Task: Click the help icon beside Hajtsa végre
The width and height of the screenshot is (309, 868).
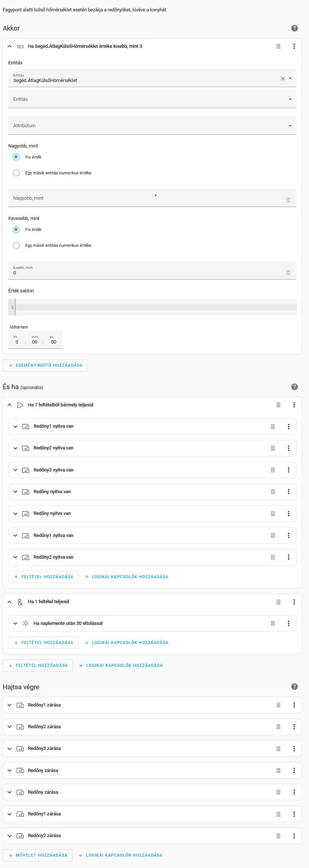Action: tap(294, 687)
